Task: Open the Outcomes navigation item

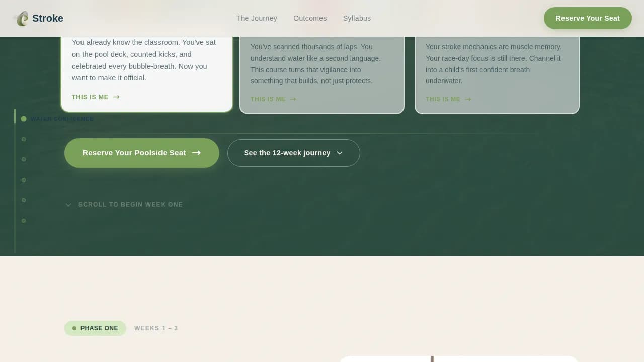Action: pos(310,18)
